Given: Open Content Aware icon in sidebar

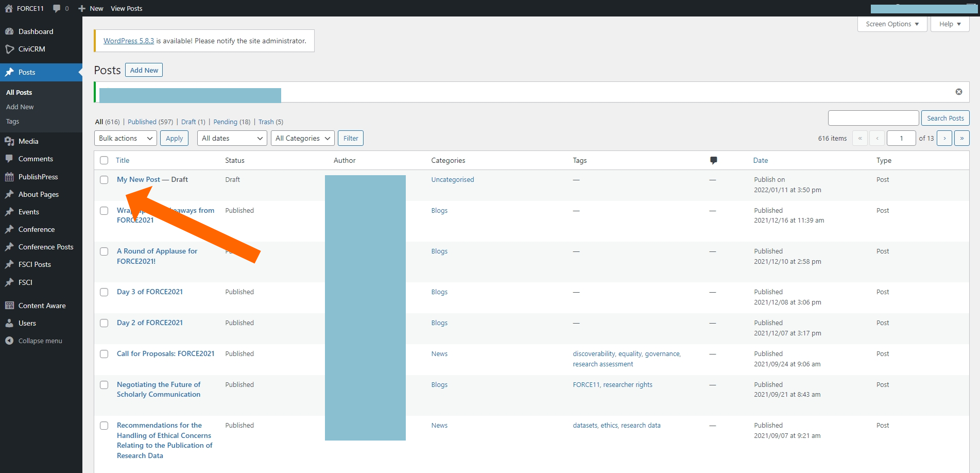Looking at the screenshot, I should [x=9, y=306].
